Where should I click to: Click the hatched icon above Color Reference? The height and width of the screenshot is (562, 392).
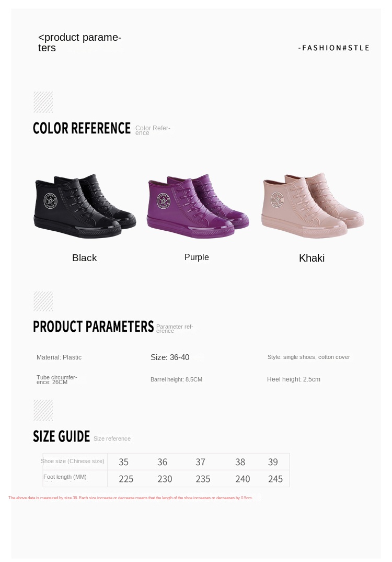(x=43, y=102)
